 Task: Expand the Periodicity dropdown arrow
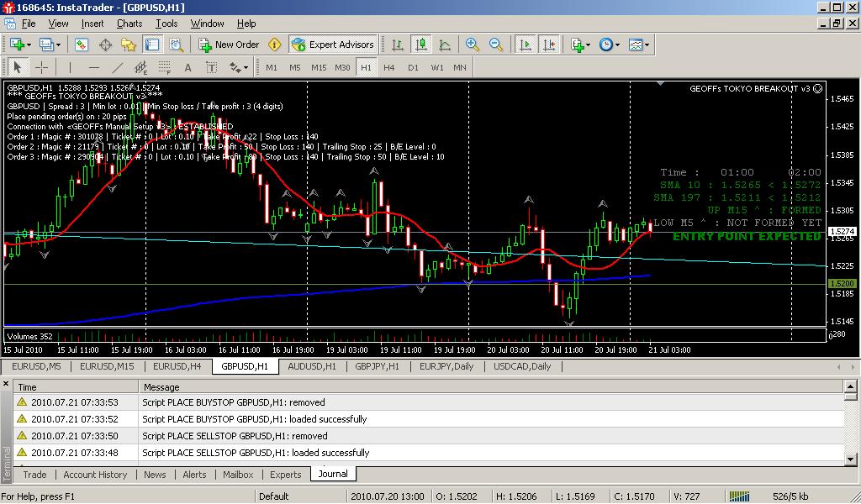617,45
